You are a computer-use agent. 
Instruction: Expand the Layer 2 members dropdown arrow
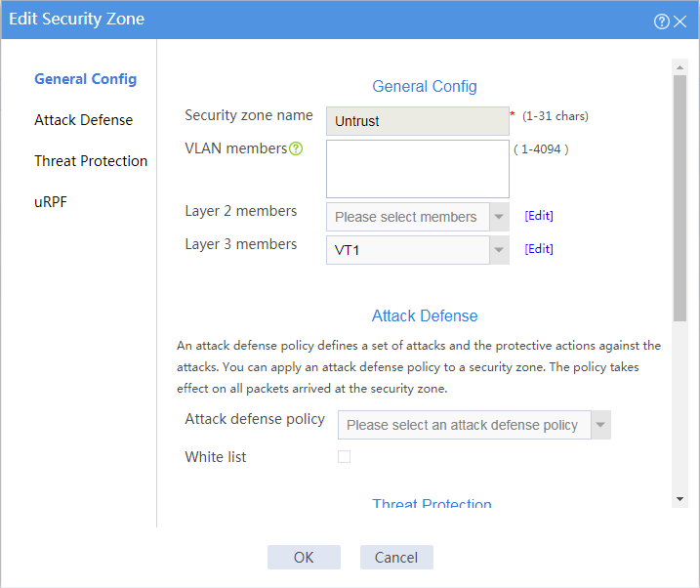coord(499,217)
